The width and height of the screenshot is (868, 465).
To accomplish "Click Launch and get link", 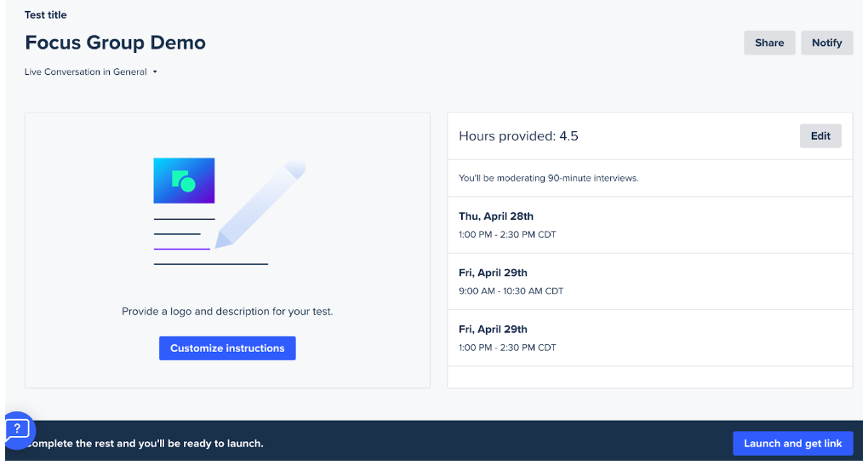I will coord(793,444).
